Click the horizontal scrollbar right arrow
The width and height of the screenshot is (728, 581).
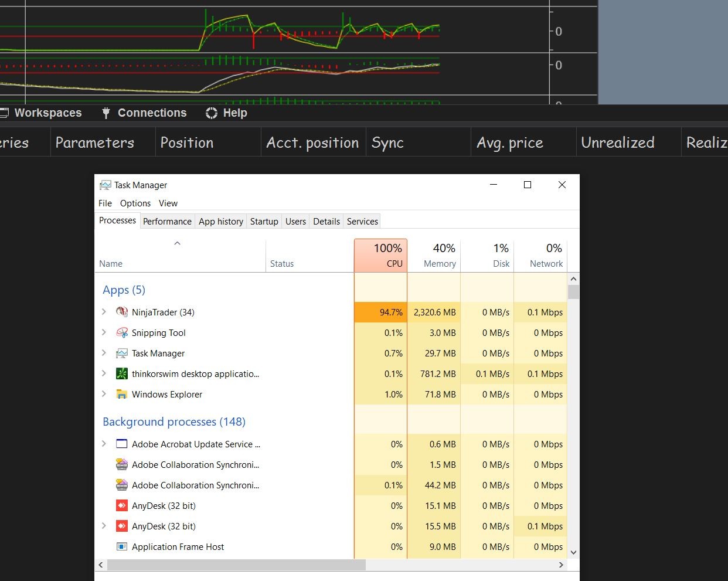point(561,565)
